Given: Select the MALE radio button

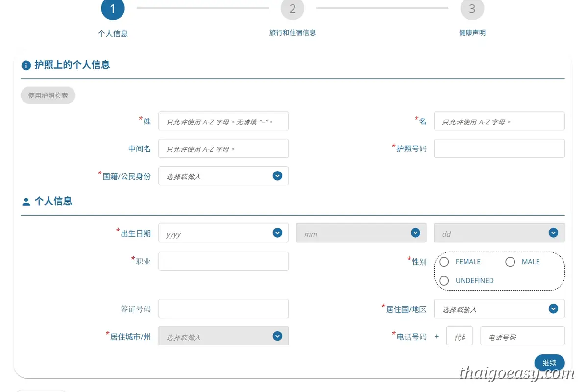Looking at the screenshot, I should (510, 262).
